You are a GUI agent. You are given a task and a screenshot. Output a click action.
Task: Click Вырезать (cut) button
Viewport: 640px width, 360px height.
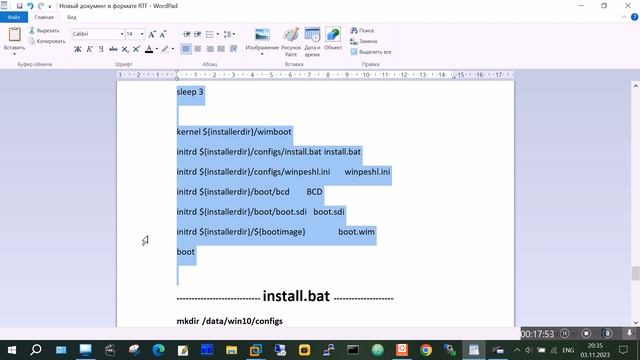point(44,31)
